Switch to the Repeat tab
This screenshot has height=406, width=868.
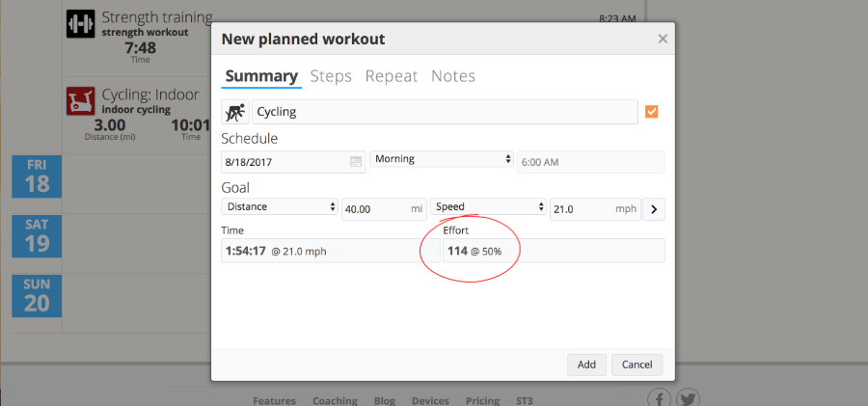coord(392,76)
